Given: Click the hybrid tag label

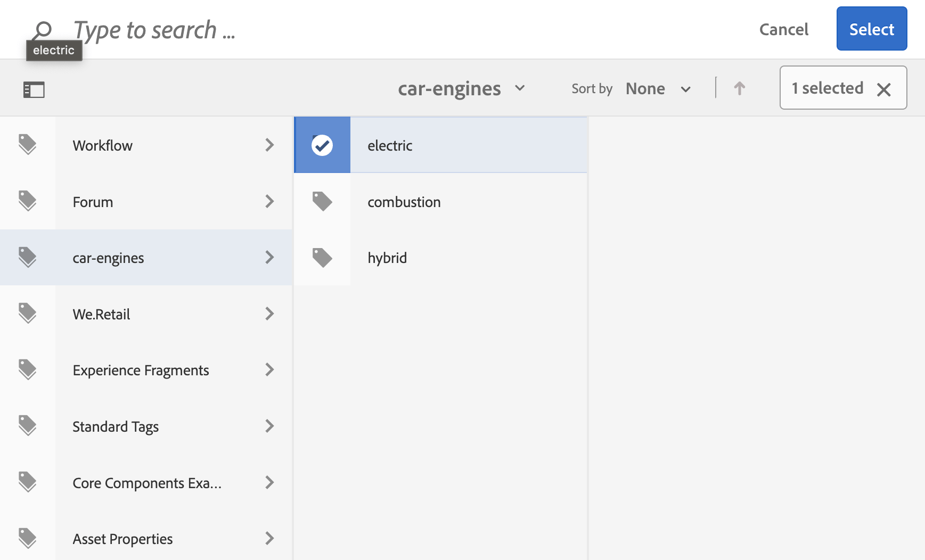Looking at the screenshot, I should tap(387, 258).
